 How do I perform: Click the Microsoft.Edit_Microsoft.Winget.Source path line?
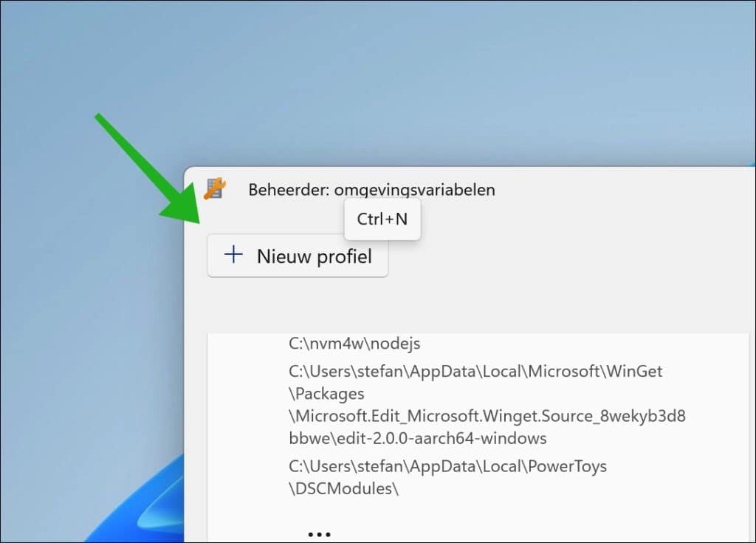487,416
